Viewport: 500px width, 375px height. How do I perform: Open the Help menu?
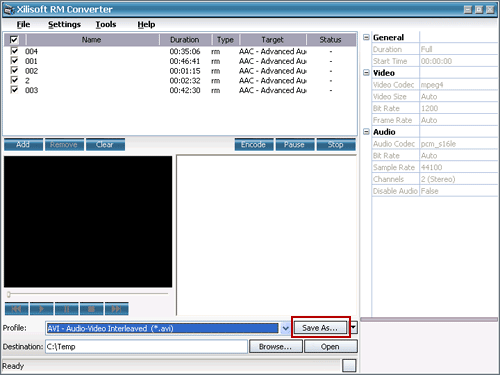tap(146, 24)
